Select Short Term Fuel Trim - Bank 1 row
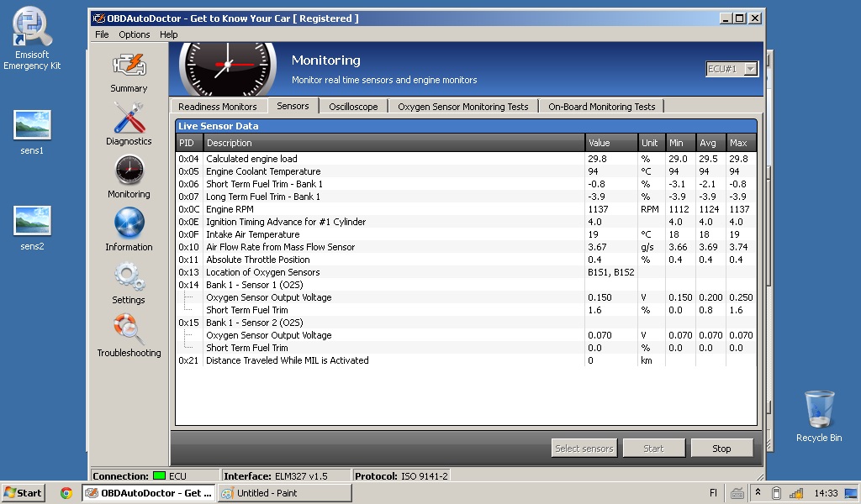Image resolution: width=861 pixels, height=504 pixels. [x=466, y=184]
